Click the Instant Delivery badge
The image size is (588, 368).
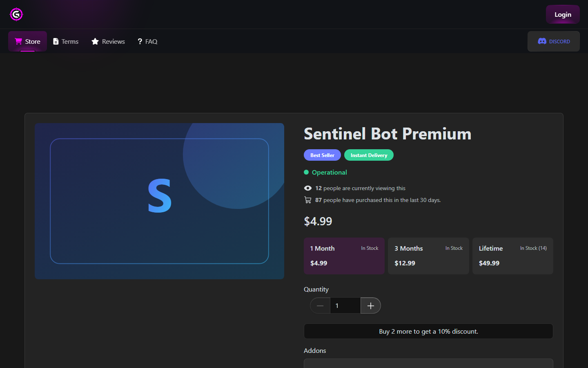(x=369, y=155)
